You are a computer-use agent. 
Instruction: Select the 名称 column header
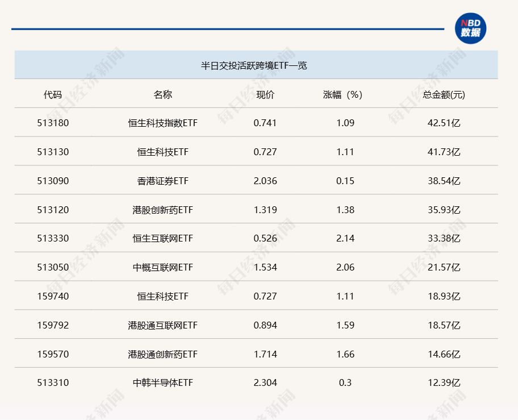[162, 94]
